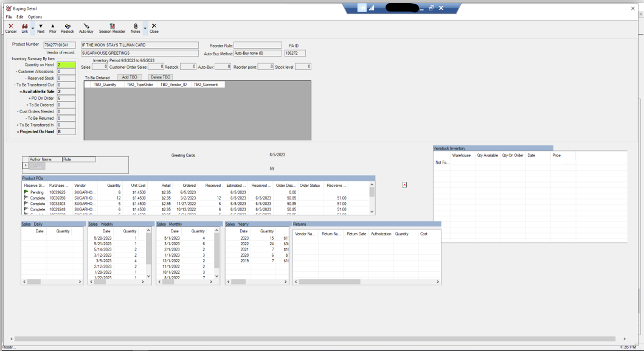644x351 pixels.
Task: Open the Options menu
Action: tap(35, 17)
